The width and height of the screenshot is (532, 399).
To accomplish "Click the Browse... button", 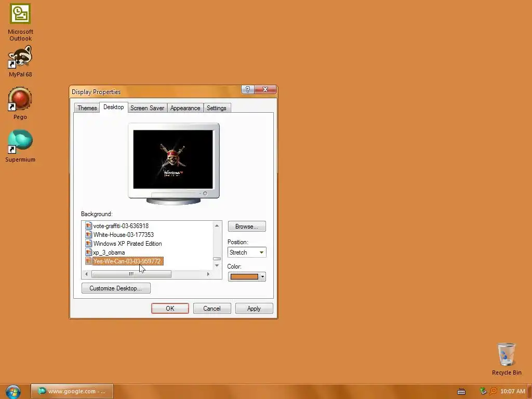I will point(247,227).
